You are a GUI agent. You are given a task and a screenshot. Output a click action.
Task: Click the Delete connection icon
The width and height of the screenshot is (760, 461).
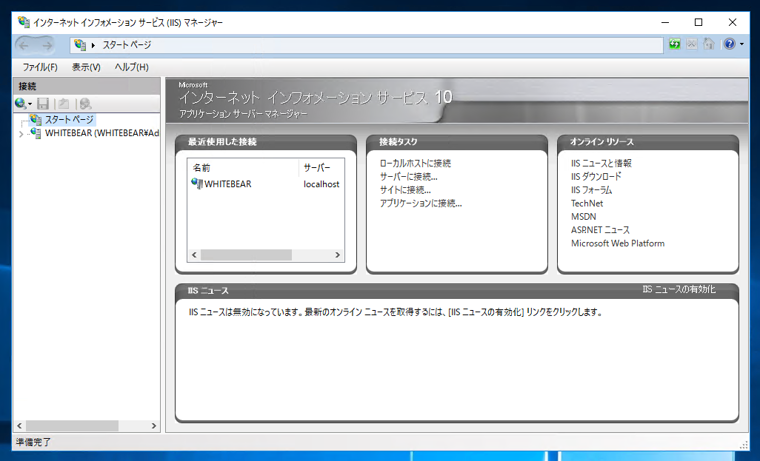85,103
